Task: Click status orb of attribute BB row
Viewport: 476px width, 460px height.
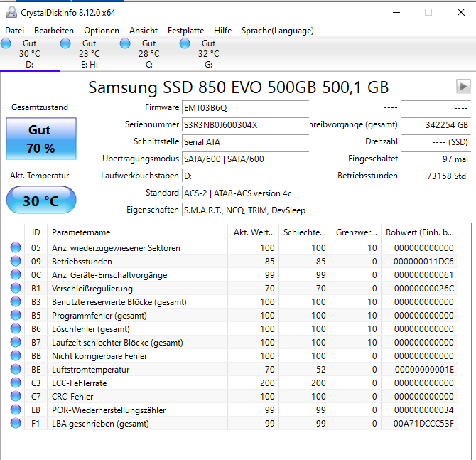Action: [16, 355]
